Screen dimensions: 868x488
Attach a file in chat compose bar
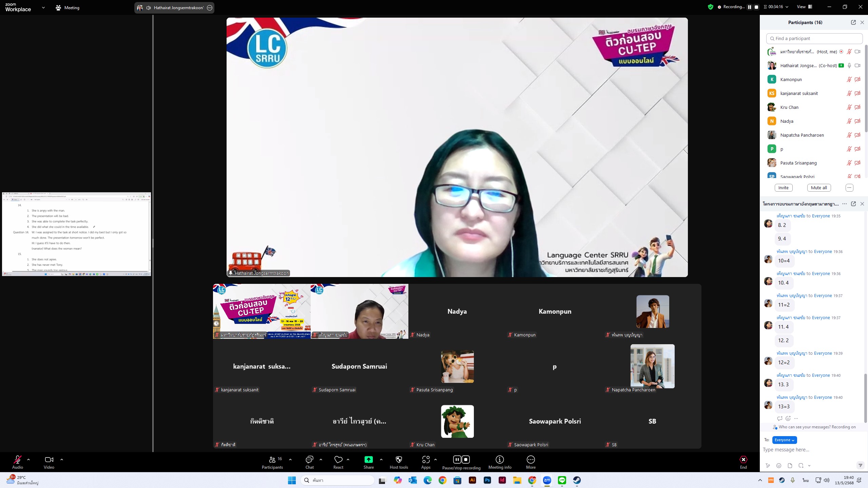[x=790, y=466]
